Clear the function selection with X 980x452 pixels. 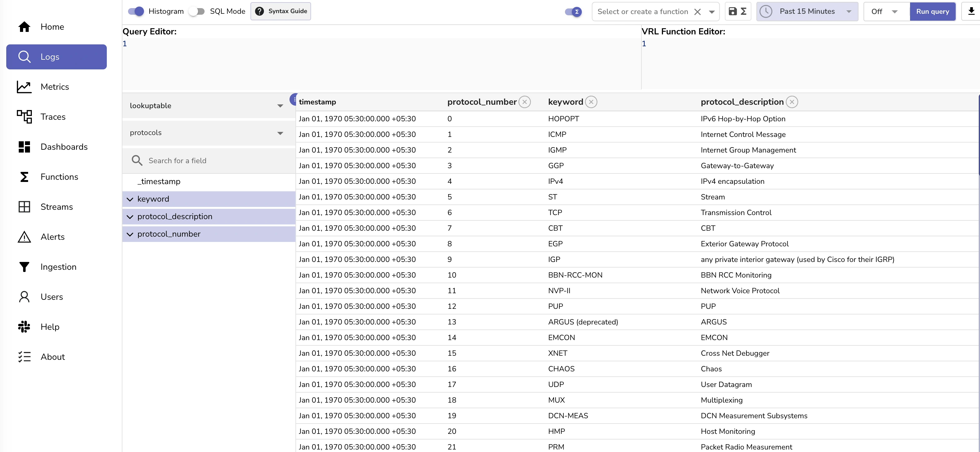pyautogui.click(x=697, y=12)
